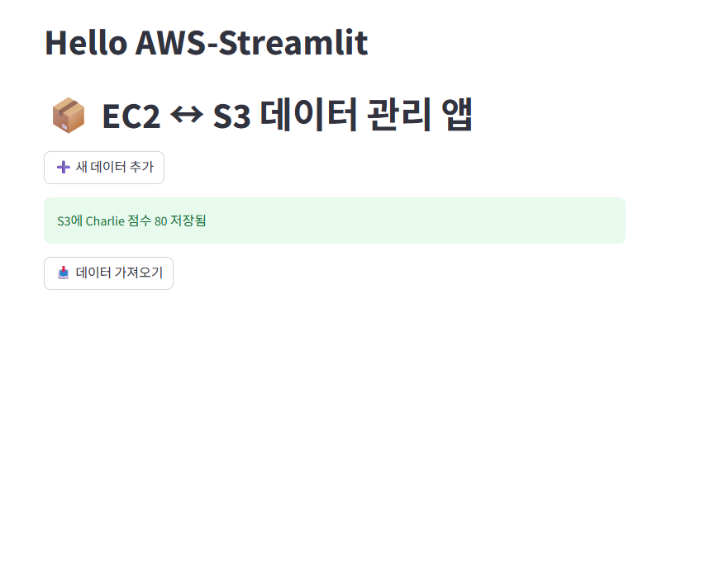Screen dimensions: 719x588
Task: Click the EC2 text in heading
Action: point(131,116)
